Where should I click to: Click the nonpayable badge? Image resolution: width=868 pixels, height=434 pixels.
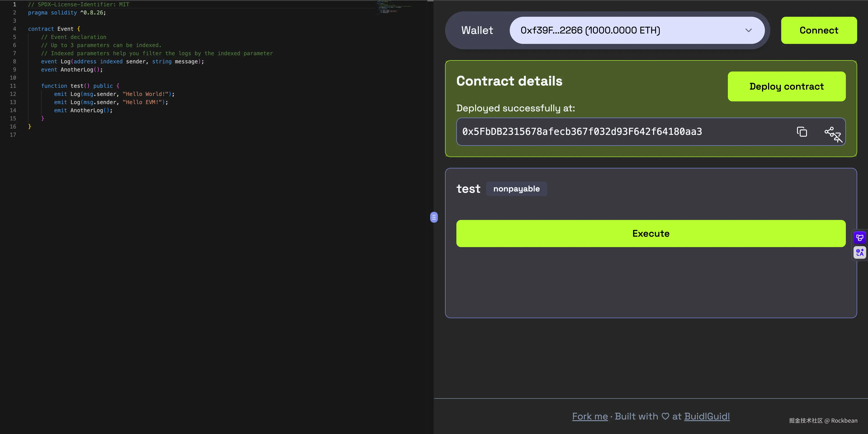(517, 188)
